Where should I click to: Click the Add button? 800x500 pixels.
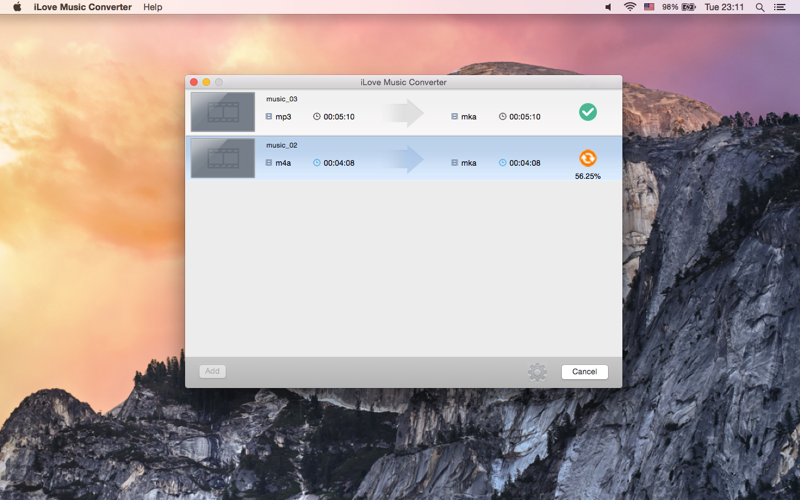(212, 371)
